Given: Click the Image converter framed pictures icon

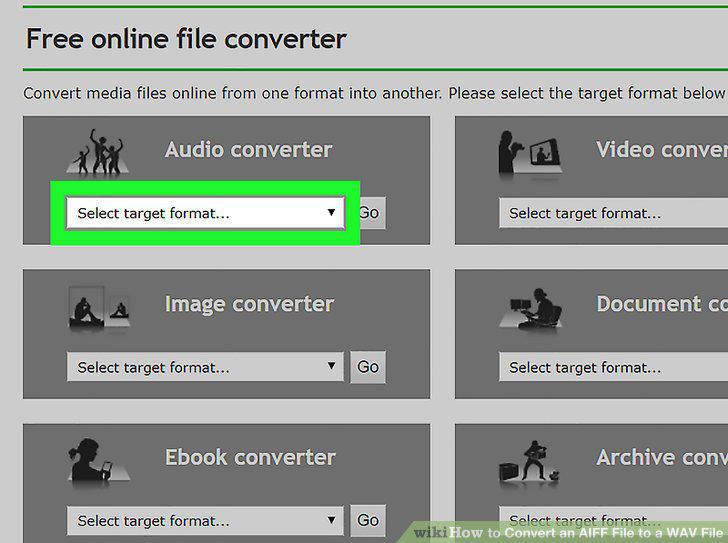Looking at the screenshot, I should [x=99, y=307].
